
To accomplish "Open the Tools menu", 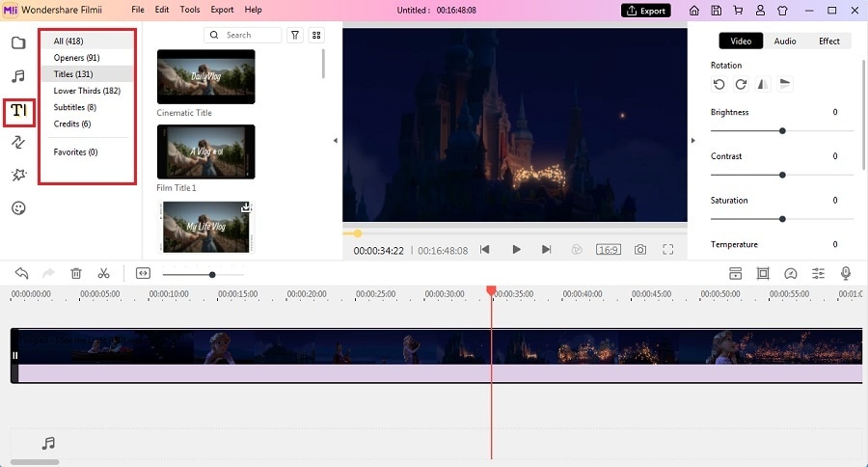I will tap(190, 10).
